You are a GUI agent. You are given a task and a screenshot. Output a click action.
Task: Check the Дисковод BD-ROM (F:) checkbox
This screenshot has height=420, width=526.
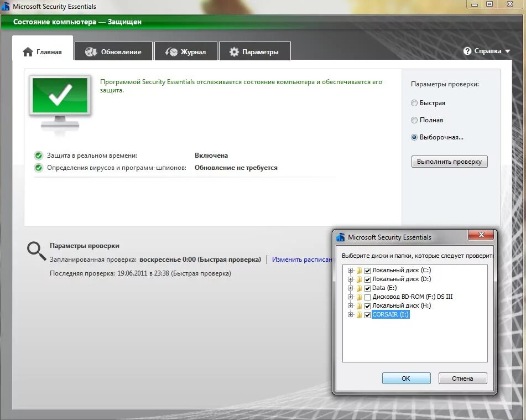point(368,297)
